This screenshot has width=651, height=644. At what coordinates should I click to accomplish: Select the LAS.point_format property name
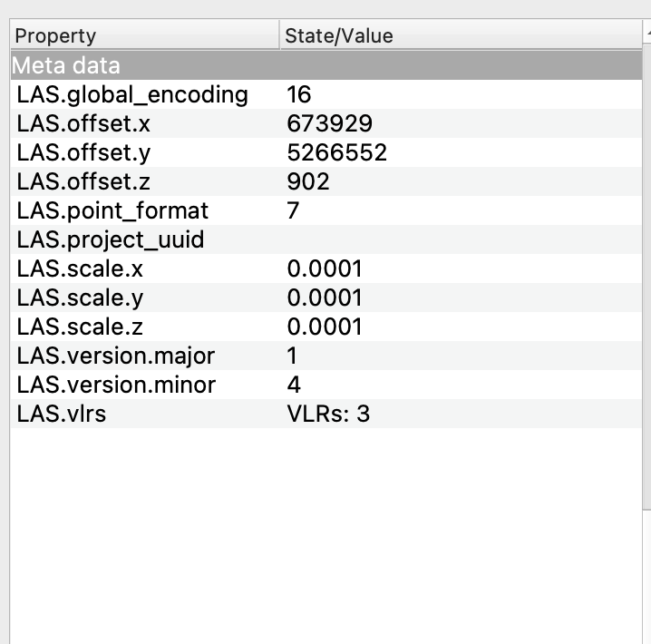112,210
